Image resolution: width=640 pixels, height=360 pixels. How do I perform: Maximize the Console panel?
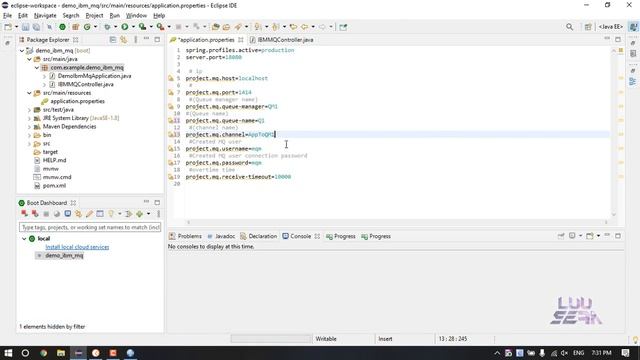pyautogui.click(x=618, y=236)
